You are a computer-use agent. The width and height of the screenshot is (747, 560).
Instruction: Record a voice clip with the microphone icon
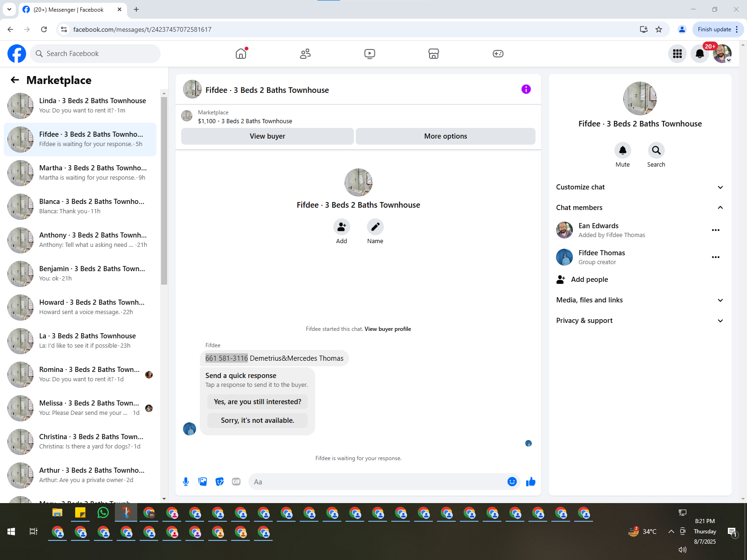click(186, 482)
